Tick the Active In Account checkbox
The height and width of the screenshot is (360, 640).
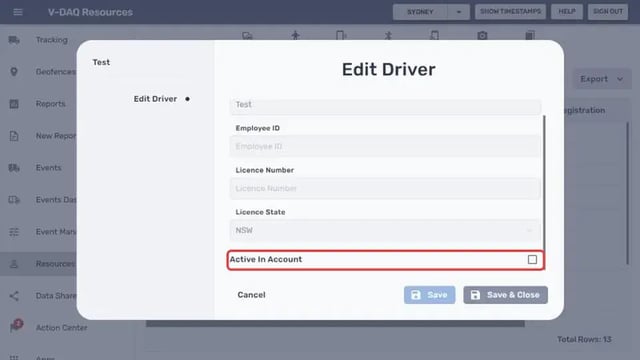pos(532,260)
